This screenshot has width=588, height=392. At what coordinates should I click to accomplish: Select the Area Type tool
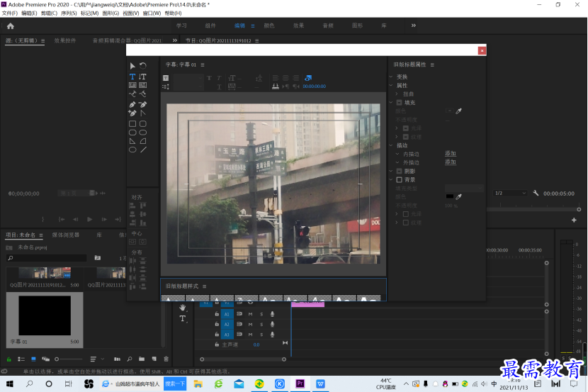[132, 85]
